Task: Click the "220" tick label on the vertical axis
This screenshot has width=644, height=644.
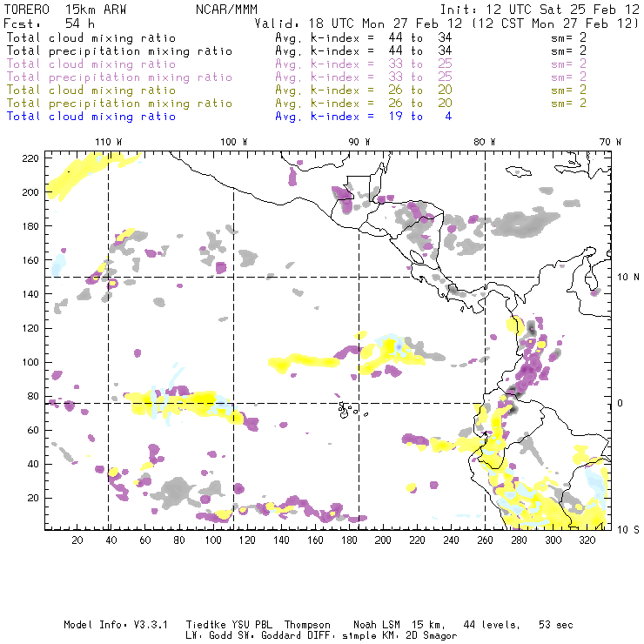Action: click(30, 158)
